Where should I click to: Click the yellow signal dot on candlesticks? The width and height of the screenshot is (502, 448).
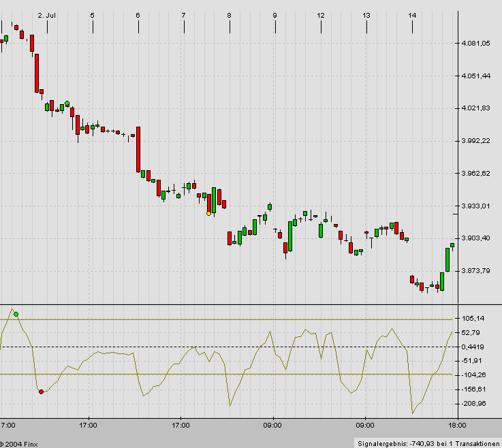(x=208, y=213)
